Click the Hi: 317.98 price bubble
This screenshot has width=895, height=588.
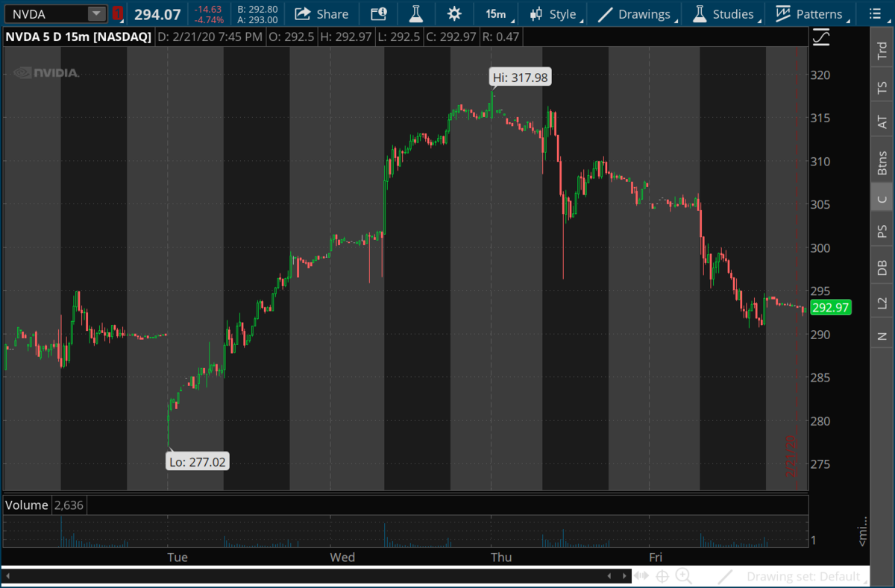coord(521,77)
